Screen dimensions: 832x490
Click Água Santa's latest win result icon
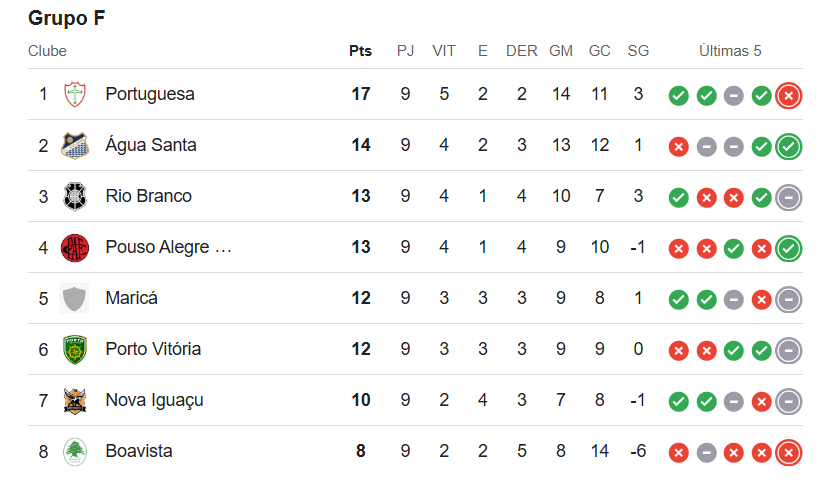coord(789,147)
